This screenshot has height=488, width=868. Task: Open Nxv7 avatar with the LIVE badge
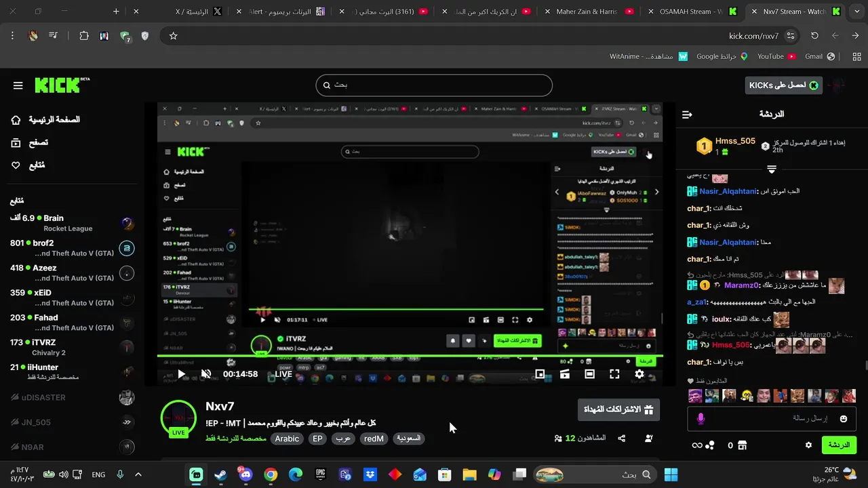[178, 418]
